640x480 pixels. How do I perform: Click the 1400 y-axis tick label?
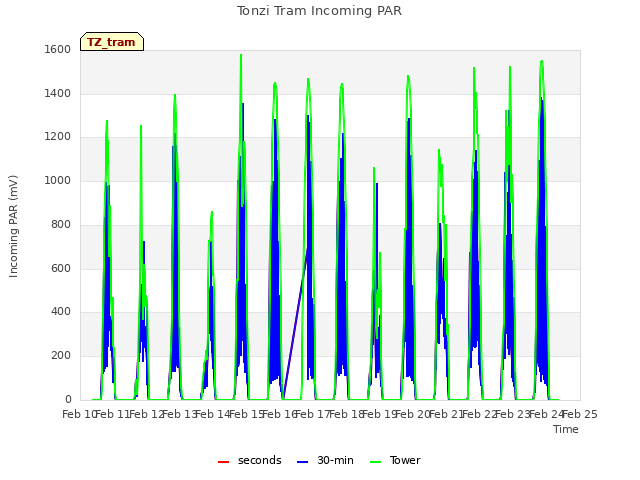tap(58, 93)
